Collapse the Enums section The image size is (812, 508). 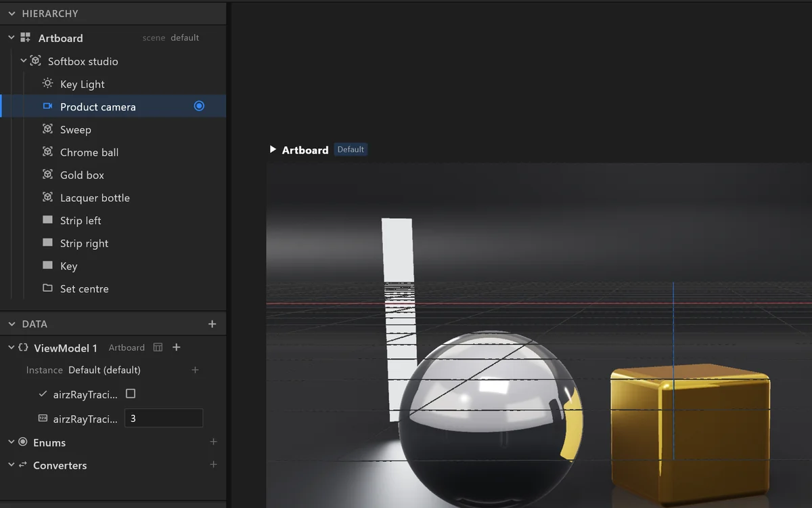12,442
